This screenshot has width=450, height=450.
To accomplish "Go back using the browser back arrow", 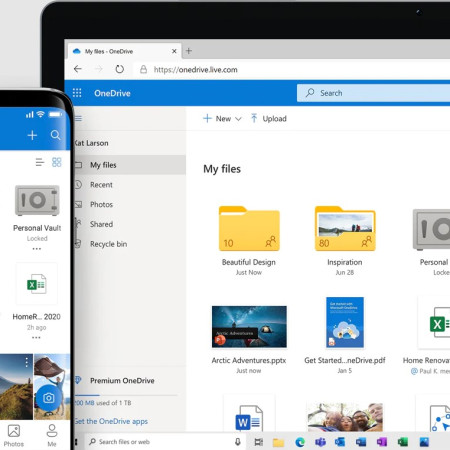I will (78, 69).
